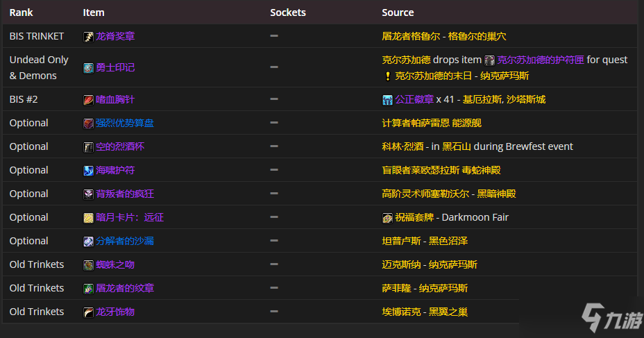Open the 屠龙者的纹章 item link
Viewport: 644px width, 338px height.
point(125,288)
